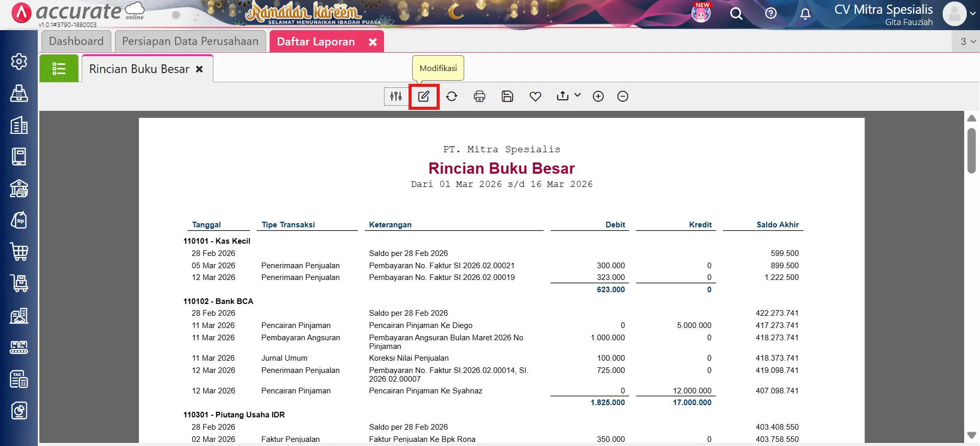Switch to the Dashboard tab

tap(76, 41)
